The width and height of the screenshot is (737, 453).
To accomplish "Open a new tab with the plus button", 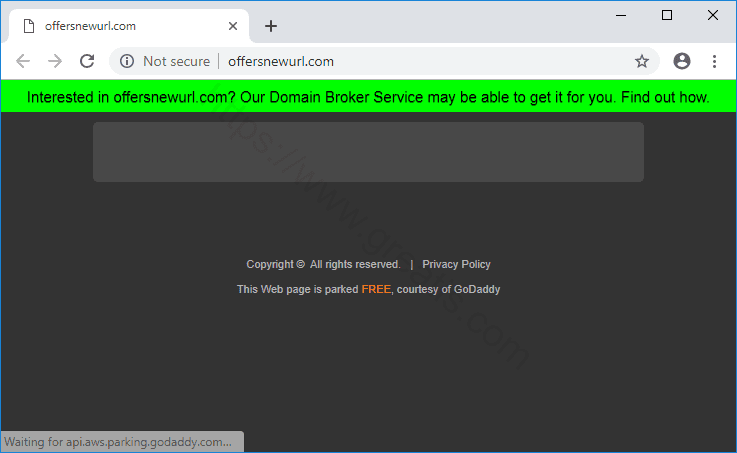I will coord(270,26).
